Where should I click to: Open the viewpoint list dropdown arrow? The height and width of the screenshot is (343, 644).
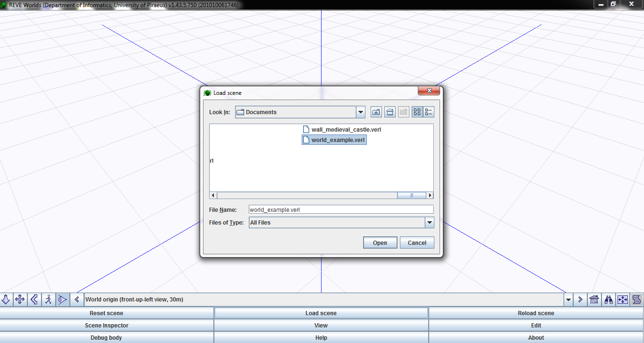568,299
